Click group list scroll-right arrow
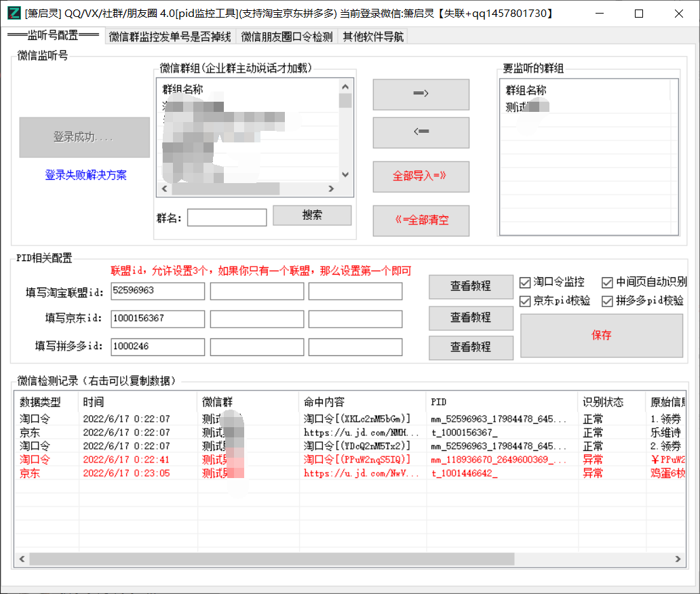Viewport: 700px width, 594px height. tap(331, 189)
